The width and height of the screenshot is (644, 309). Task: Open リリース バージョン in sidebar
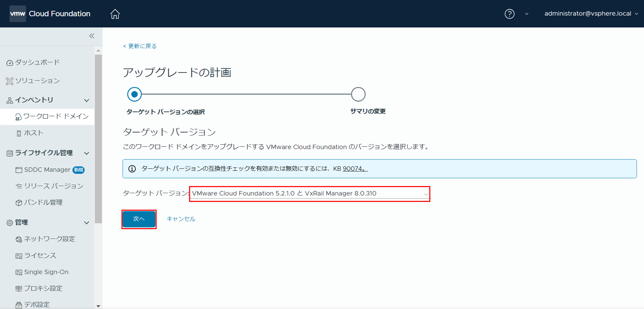tap(54, 186)
